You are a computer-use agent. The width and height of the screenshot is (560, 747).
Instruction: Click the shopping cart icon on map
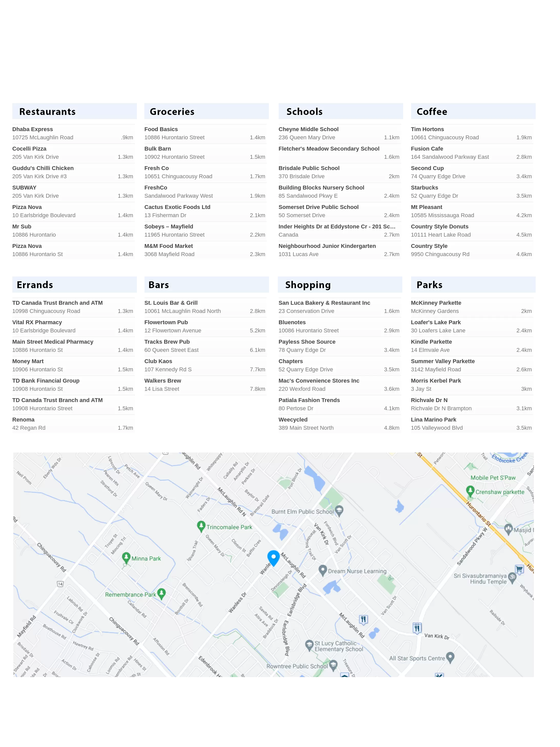(x=519, y=569)
